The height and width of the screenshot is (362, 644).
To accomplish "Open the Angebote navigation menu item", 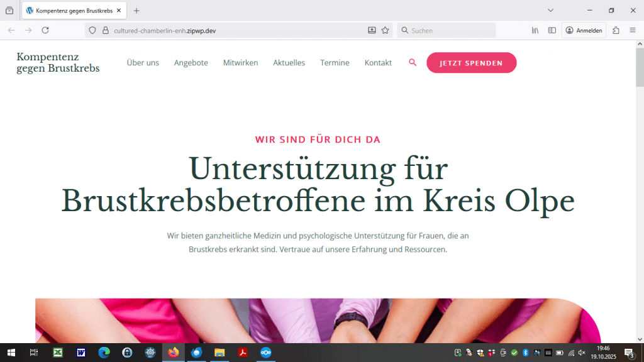I will (x=191, y=63).
